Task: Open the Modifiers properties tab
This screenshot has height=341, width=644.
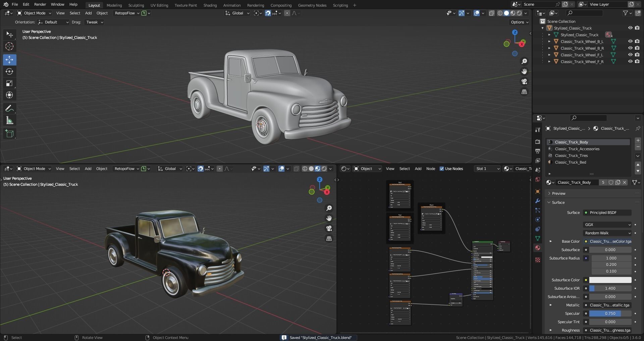Action: pos(538,201)
